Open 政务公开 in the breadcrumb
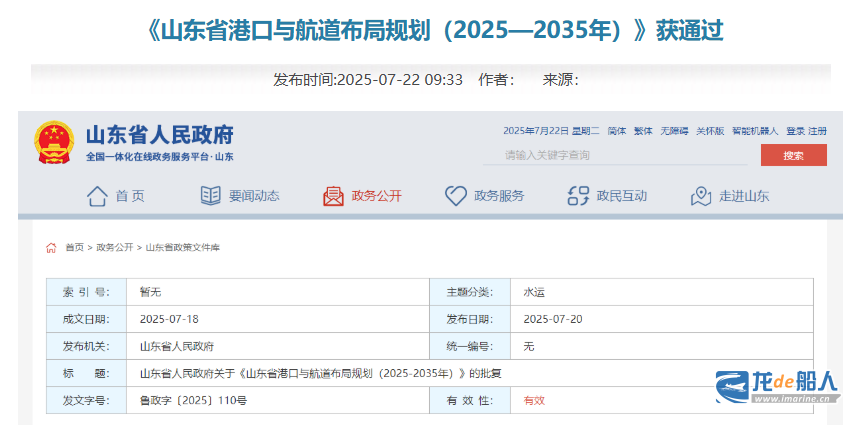 pos(114,247)
